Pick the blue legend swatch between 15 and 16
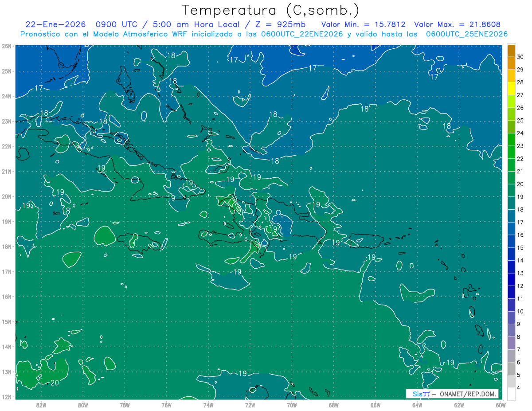 click(x=511, y=241)
